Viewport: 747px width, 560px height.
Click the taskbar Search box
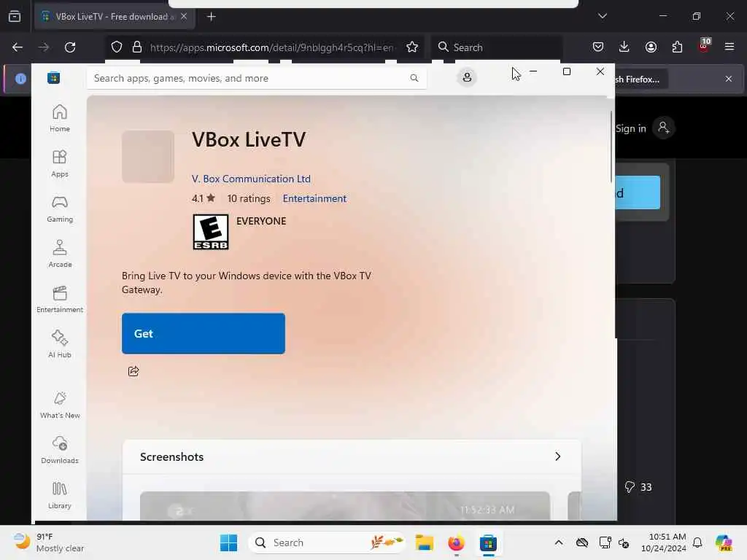(326, 542)
